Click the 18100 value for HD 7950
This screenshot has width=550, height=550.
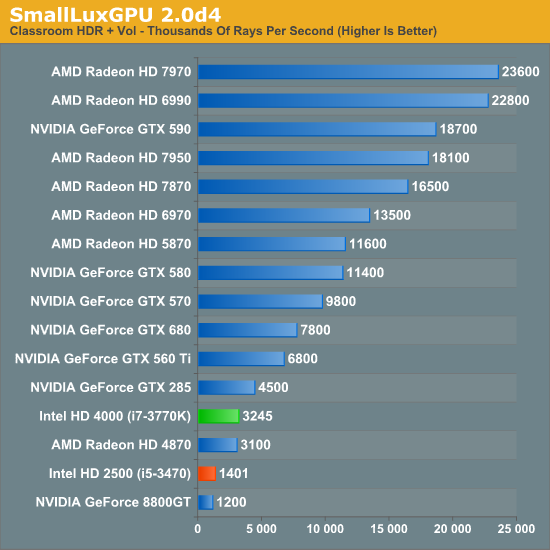(x=451, y=158)
